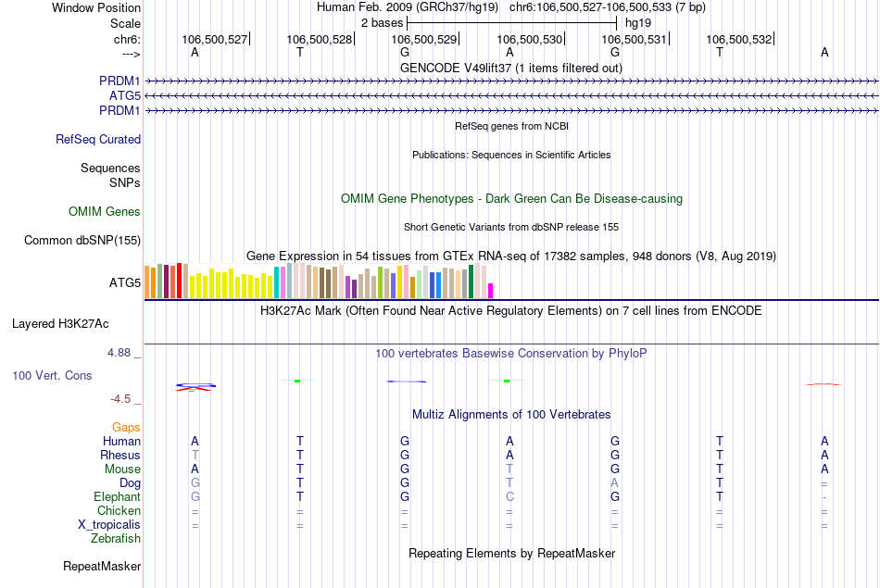This screenshot has height=588, width=880.
Task: Select the X_tropicalis species label
Action: pyautogui.click(x=109, y=525)
